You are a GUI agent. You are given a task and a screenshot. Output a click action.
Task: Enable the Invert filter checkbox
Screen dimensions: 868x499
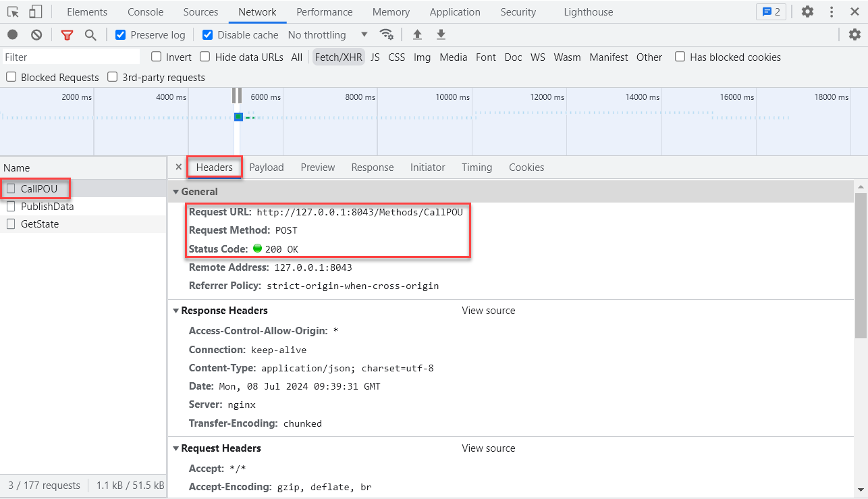point(156,57)
